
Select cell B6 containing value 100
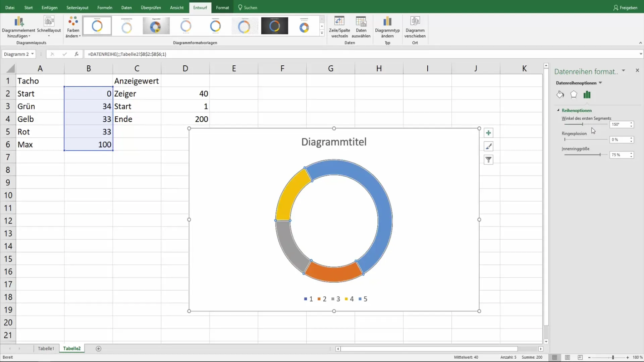tap(89, 144)
